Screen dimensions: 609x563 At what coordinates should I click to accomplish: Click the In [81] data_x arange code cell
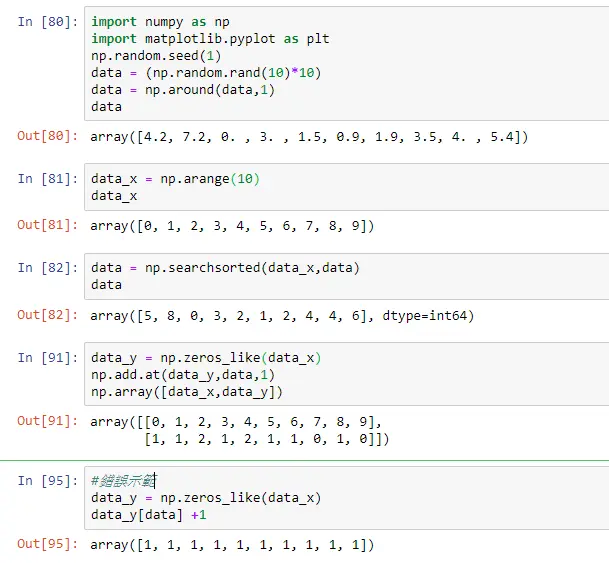pos(346,187)
